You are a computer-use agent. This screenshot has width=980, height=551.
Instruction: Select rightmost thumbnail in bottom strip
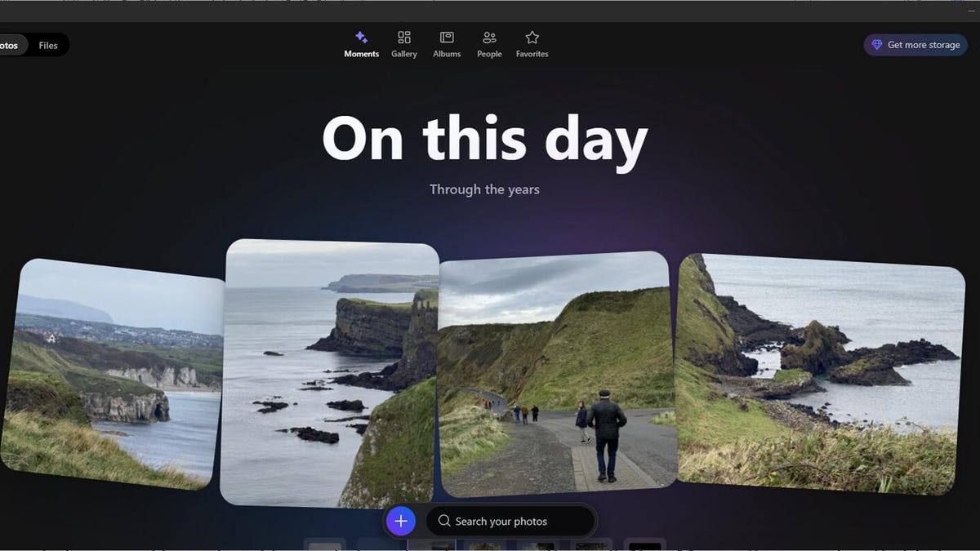[644, 545]
